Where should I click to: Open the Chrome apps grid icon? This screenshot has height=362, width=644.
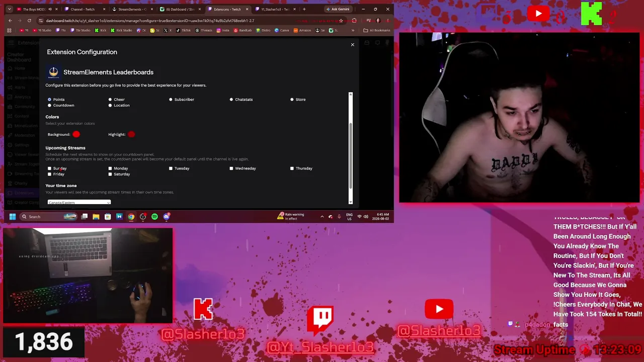click(x=9, y=30)
